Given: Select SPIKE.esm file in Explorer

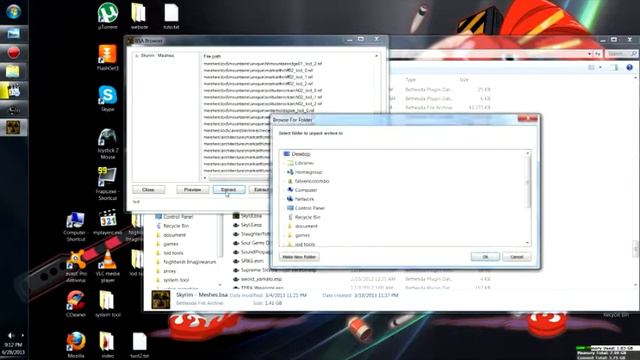Looking at the screenshot, I should [x=252, y=261].
